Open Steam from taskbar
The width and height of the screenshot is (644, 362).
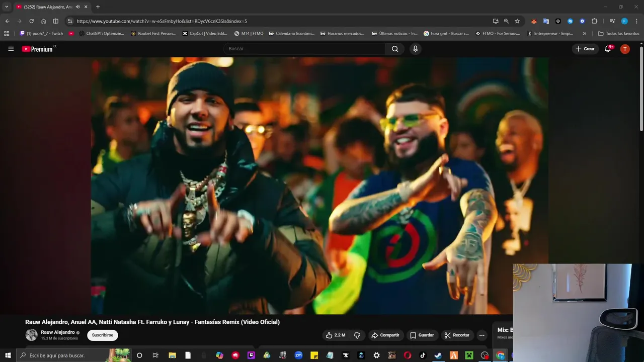438,355
